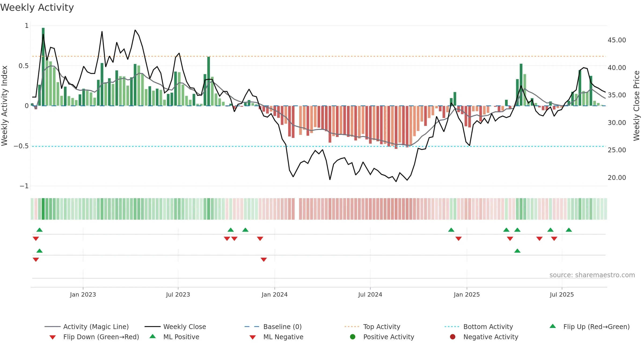The width and height of the screenshot is (644, 362).
Task: Click the ML Negative triangle just before Jan 2024
Action: (264, 260)
